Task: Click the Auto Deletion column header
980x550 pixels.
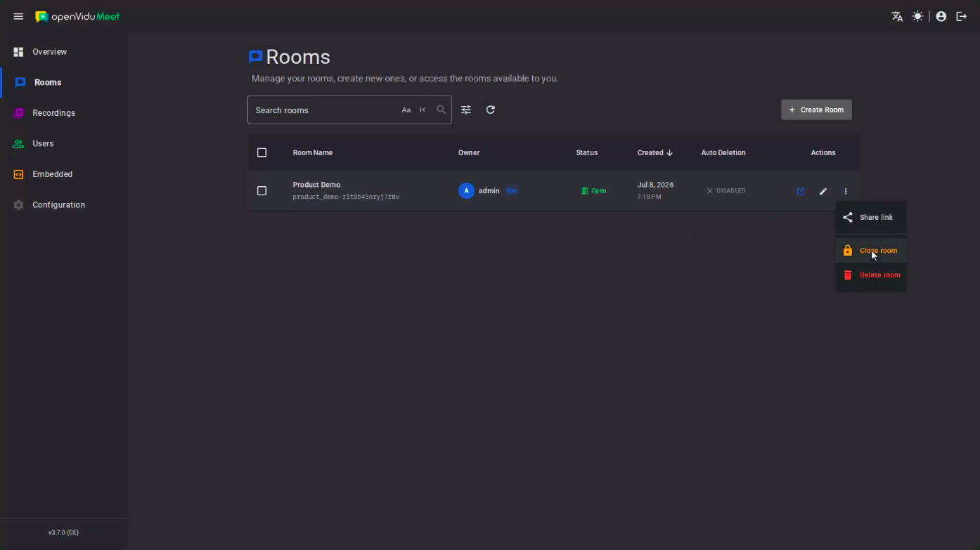Action: pos(723,152)
